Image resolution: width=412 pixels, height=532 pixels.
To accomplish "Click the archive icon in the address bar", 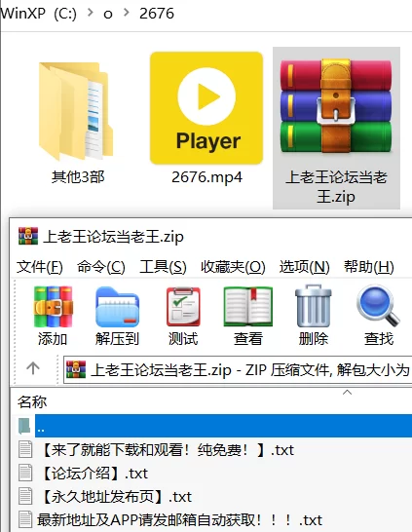I will [x=76, y=369].
